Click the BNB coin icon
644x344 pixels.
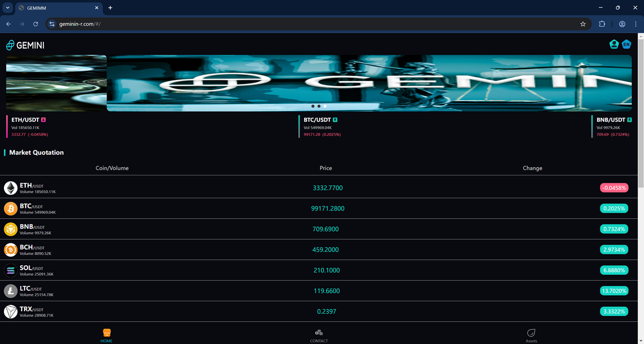coord(11,229)
